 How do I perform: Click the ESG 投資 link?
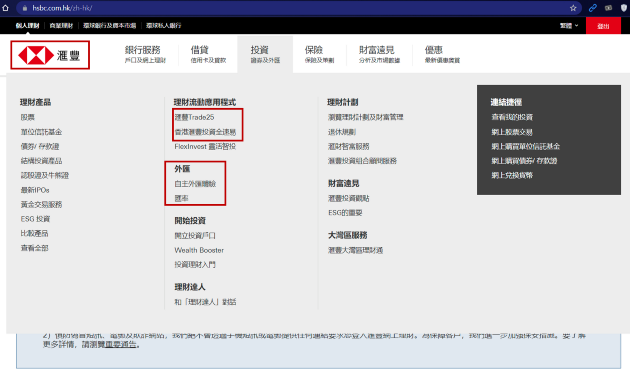[35, 219]
